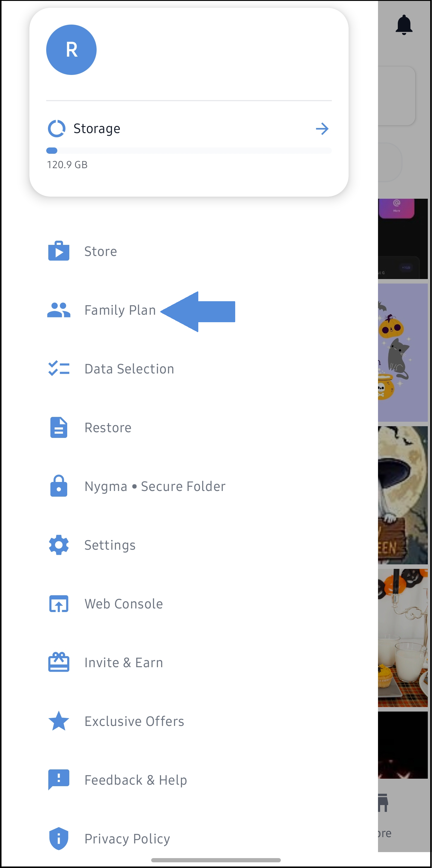The width and height of the screenshot is (432, 868).
Task: Tap the Settings gear icon
Action: (59, 545)
